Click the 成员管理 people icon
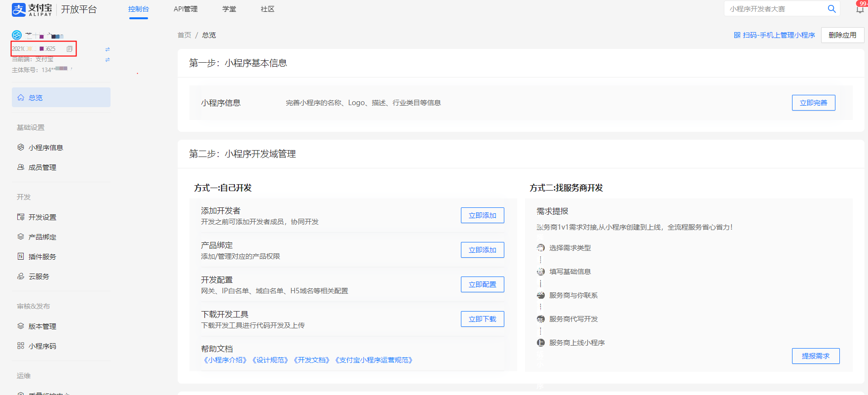The image size is (868, 395). [21, 167]
